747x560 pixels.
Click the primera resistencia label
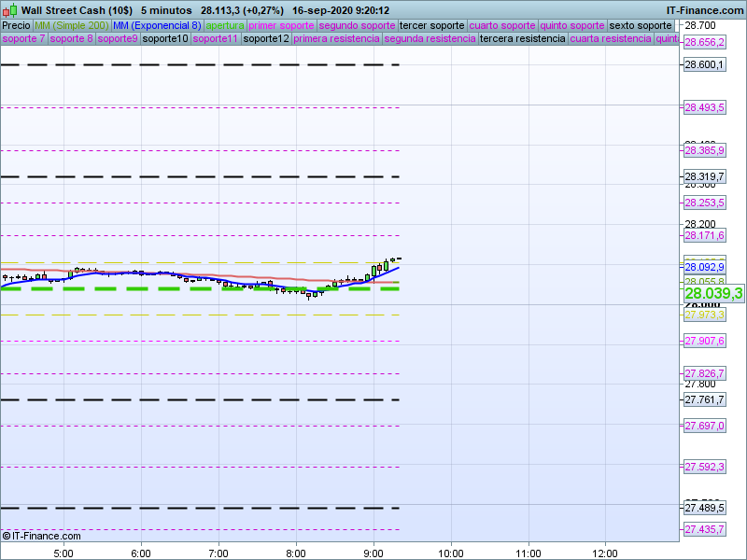click(336, 39)
